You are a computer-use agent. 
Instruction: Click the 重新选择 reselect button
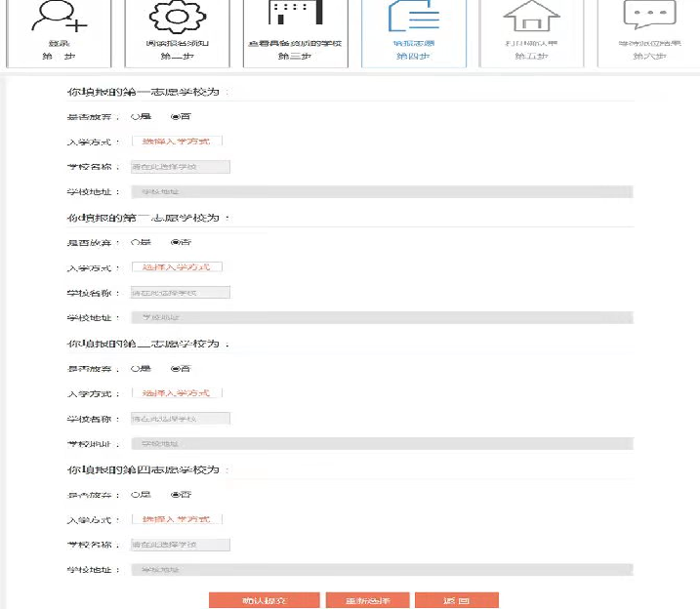point(368,600)
